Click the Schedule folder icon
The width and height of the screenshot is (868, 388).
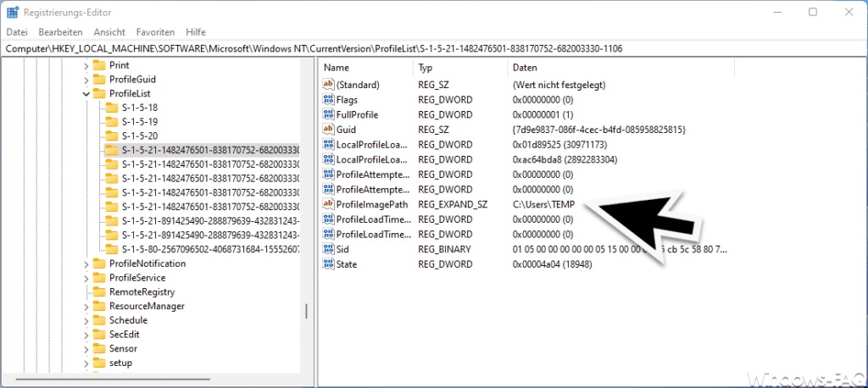[99, 320]
